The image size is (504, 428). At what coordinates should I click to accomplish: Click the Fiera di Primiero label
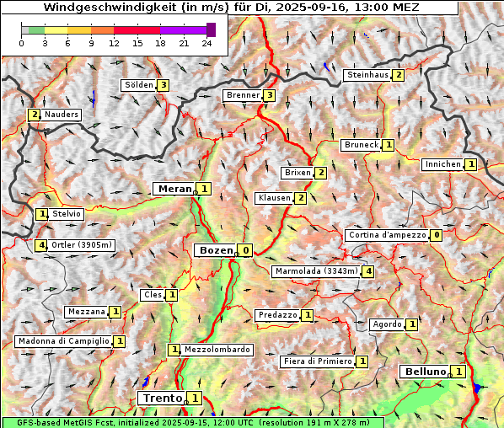click(318, 361)
